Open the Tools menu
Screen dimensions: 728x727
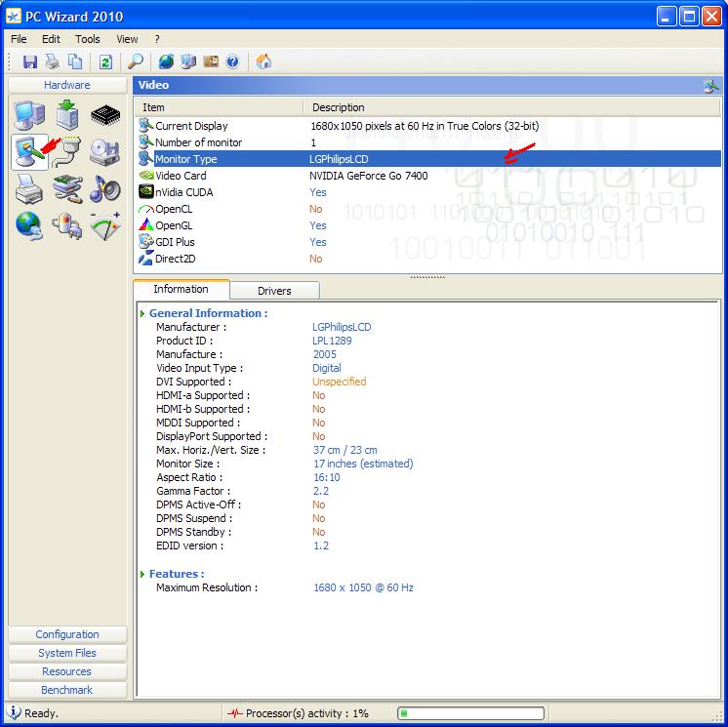coord(88,39)
